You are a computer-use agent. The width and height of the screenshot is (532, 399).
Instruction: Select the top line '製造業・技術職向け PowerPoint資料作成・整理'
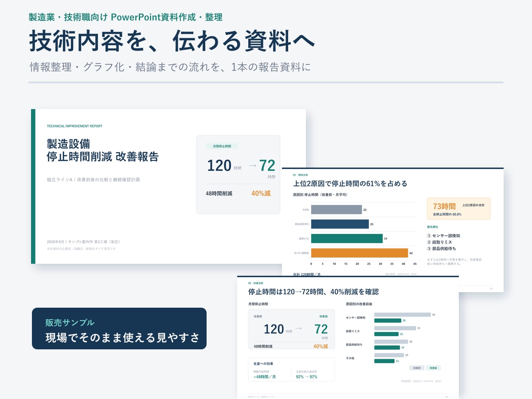point(125,17)
